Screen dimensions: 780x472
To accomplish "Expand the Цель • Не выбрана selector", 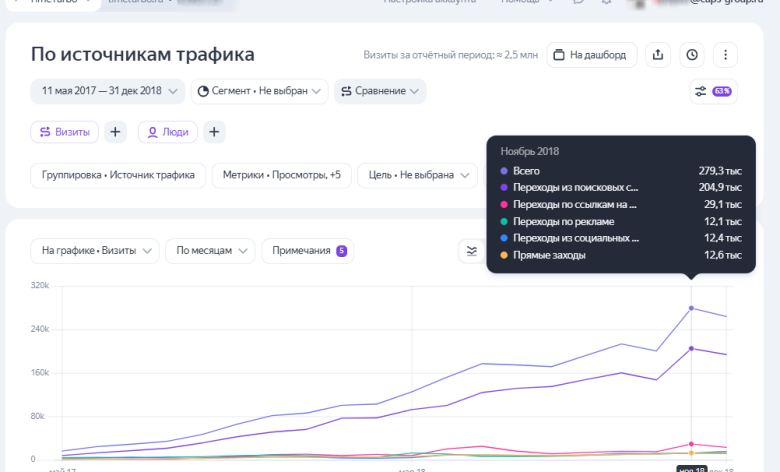I will pos(418,175).
